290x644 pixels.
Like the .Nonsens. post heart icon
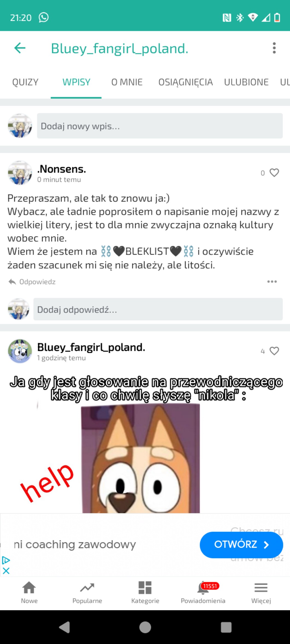point(274,173)
